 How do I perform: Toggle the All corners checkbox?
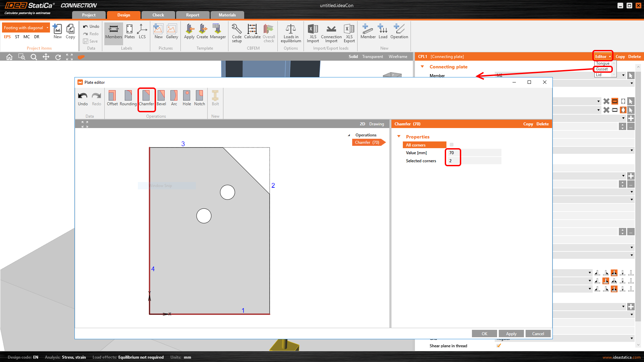click(x=451, y=145)
